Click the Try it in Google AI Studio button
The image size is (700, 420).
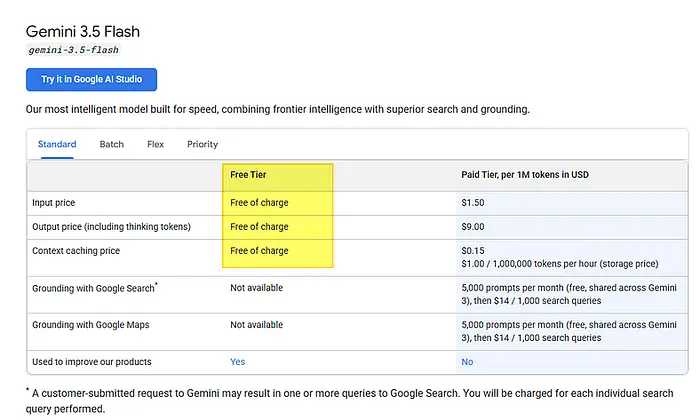tap(92, 79)
